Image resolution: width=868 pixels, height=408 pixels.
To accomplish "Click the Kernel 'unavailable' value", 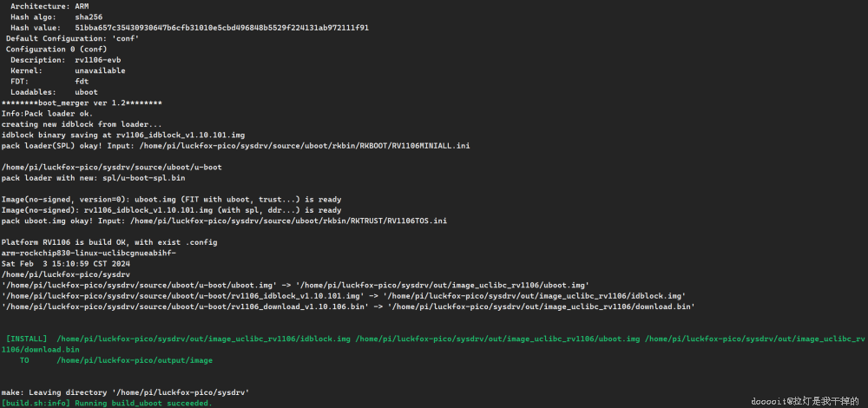I will click(x=100, y=70).
